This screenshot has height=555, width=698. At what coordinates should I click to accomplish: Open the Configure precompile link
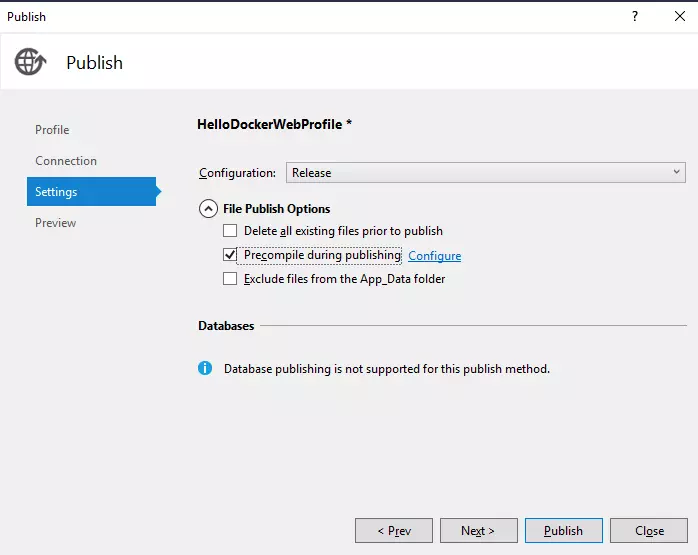tap(434, 256)
